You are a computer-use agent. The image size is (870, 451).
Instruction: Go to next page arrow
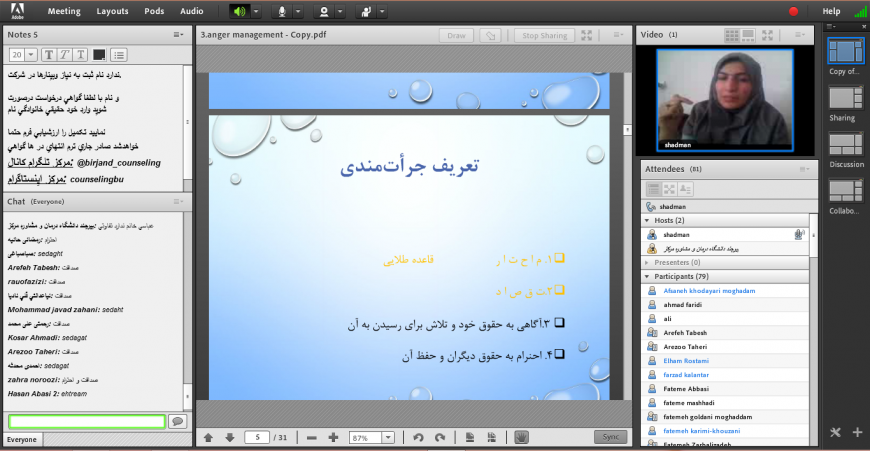pyautogui.click(x=230, y=438)
